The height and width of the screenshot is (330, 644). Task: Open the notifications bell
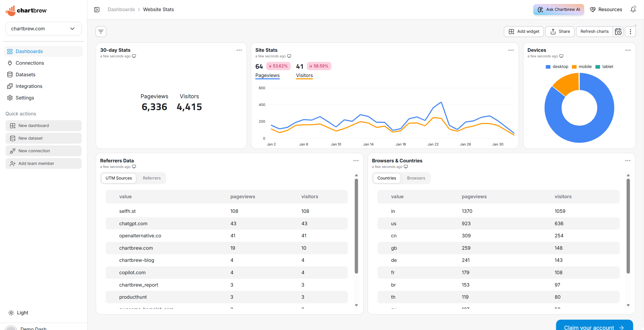pos(633,10)
